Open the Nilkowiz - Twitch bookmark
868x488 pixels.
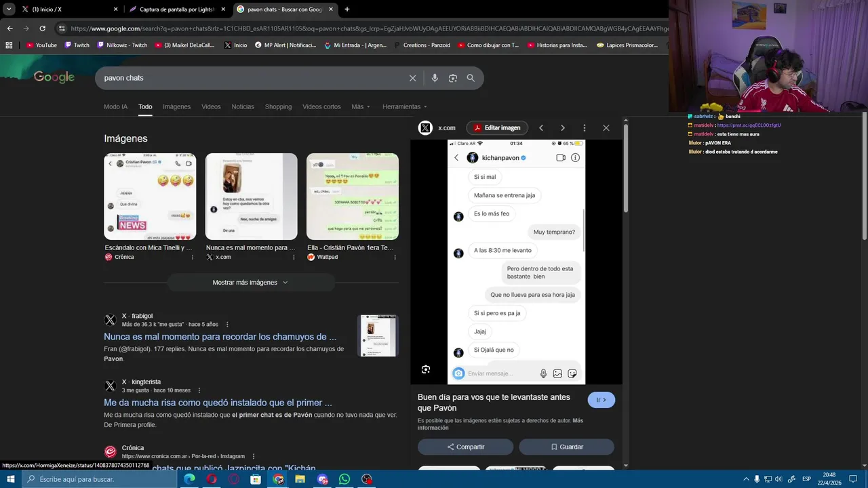(x=123, y=45)
